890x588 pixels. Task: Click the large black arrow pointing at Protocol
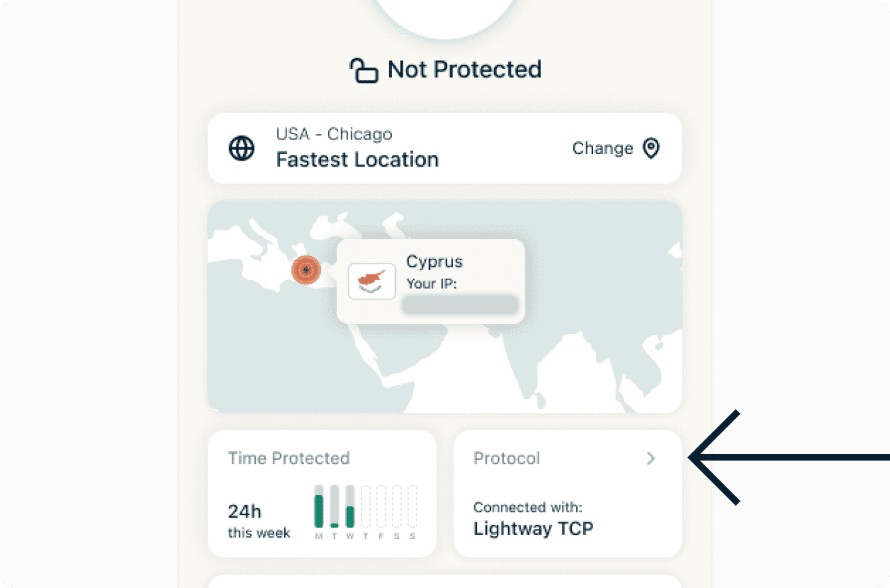[784, 457]
